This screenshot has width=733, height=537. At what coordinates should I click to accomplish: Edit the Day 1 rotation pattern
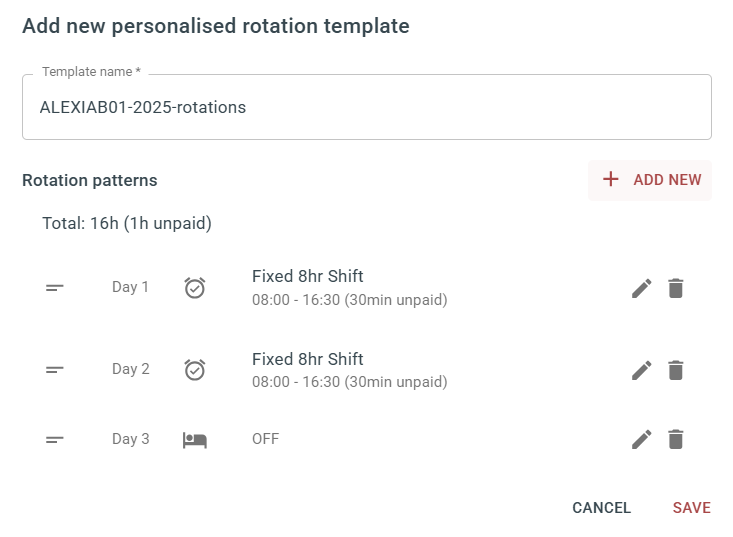click(x=641, y=288)
